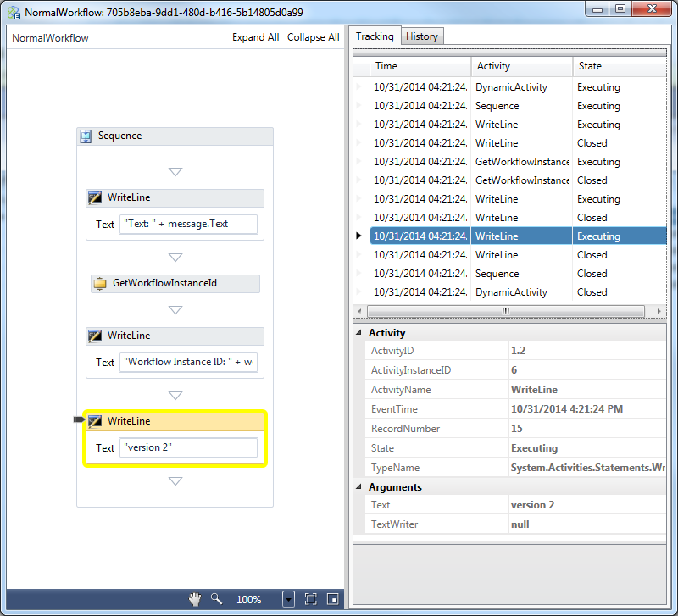Screen dimensions: 678x616
Task: Select the Zoom magnifier tool
Action: coord(216,599)
